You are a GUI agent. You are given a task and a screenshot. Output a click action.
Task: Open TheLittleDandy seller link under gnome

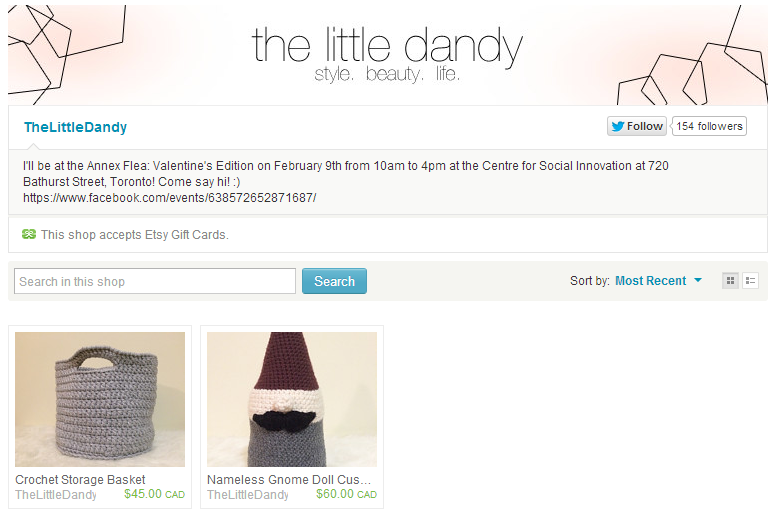[x=248, y=494]
